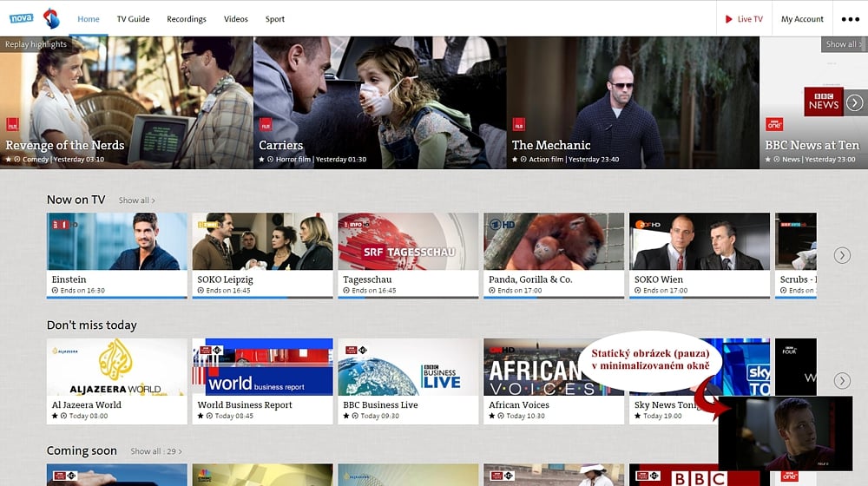
Task: Click the Swisscom logo icon
Action: 51,18
